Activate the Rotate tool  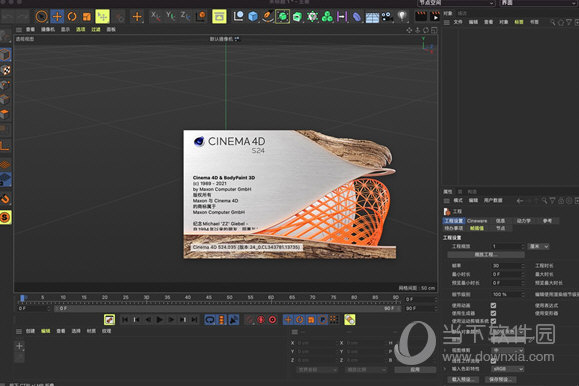tap(72, 17)
